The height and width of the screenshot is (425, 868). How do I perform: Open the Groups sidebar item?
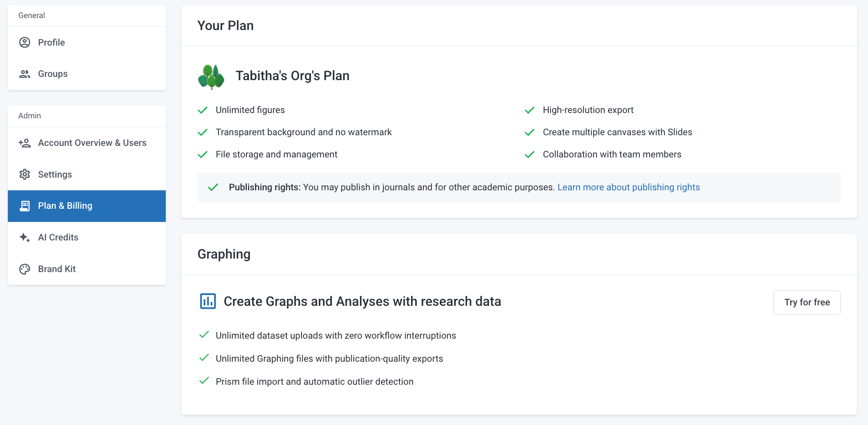87,74
